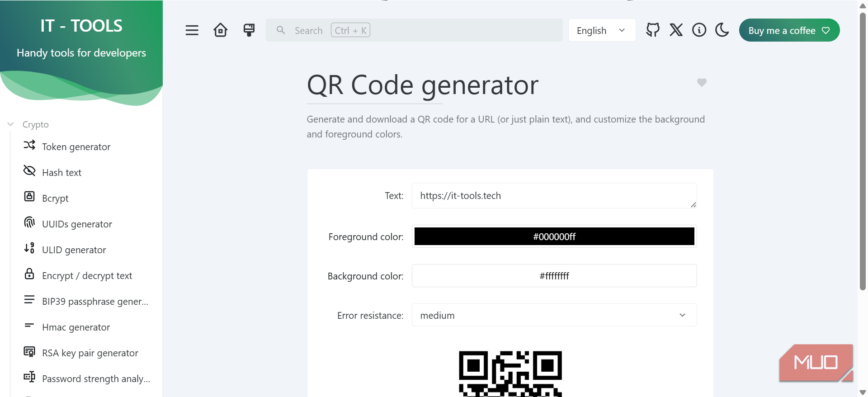Viewport: 868px width, 397px height.
Task: Click the Buy me a coffee button
Action: click(789, 30)
